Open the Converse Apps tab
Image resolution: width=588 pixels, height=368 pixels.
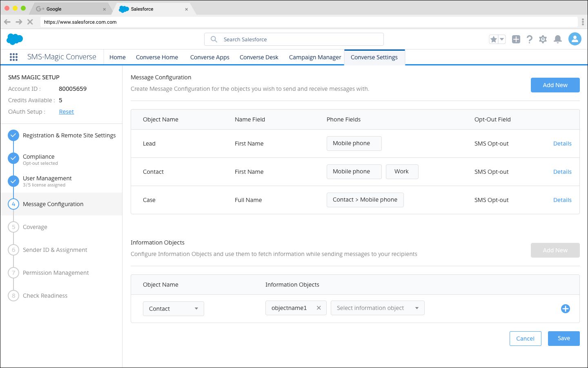pos(210,57)
